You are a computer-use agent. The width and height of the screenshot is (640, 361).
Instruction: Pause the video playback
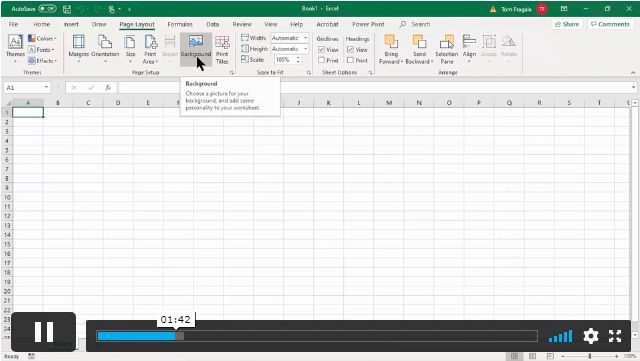(44, 332)
